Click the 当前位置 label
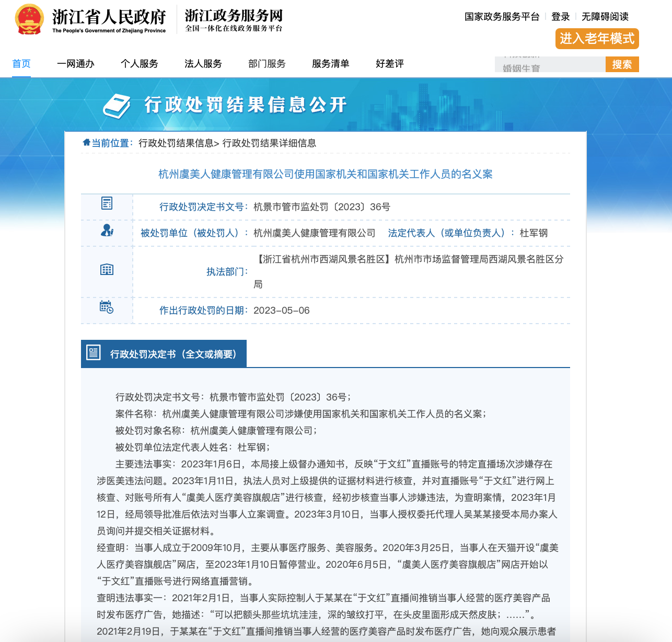 point(112,143)
